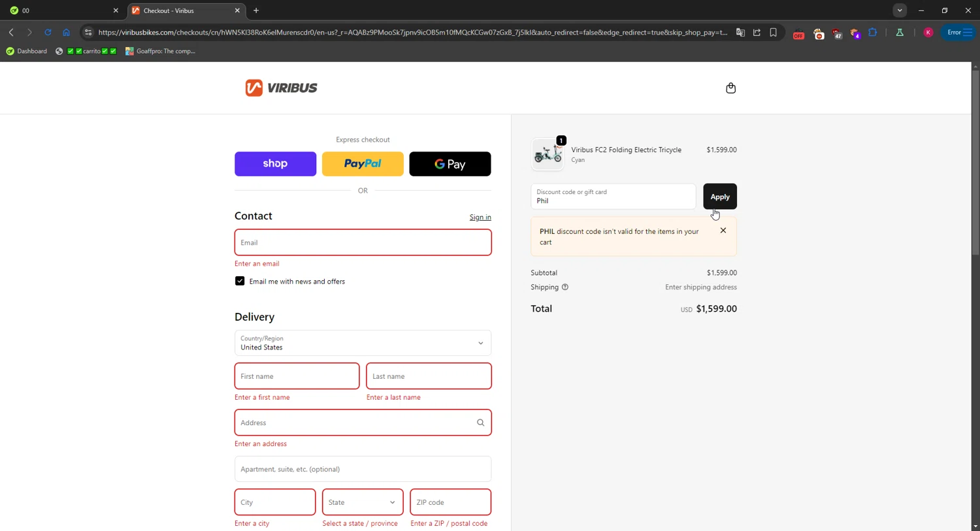Viewport: 980px width, 531px height.
Task: Uncheck Email me with news and offers
Action: (x=240, y=281)
